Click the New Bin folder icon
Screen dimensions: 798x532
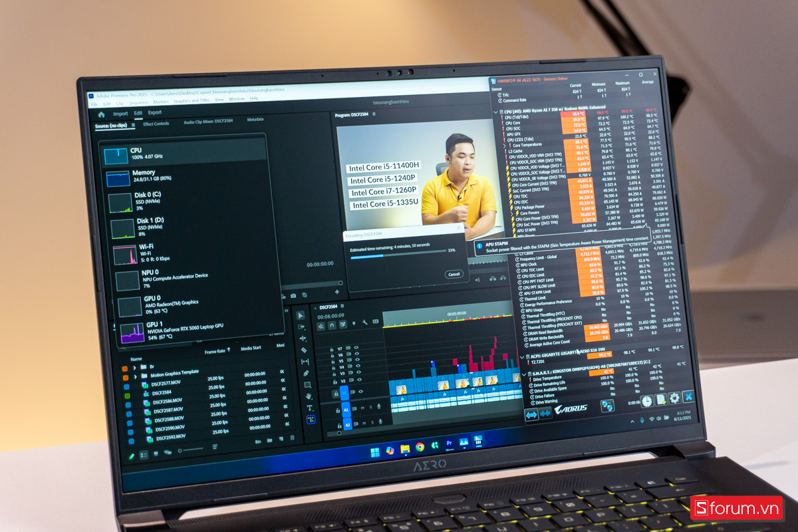tap(271, 440)
